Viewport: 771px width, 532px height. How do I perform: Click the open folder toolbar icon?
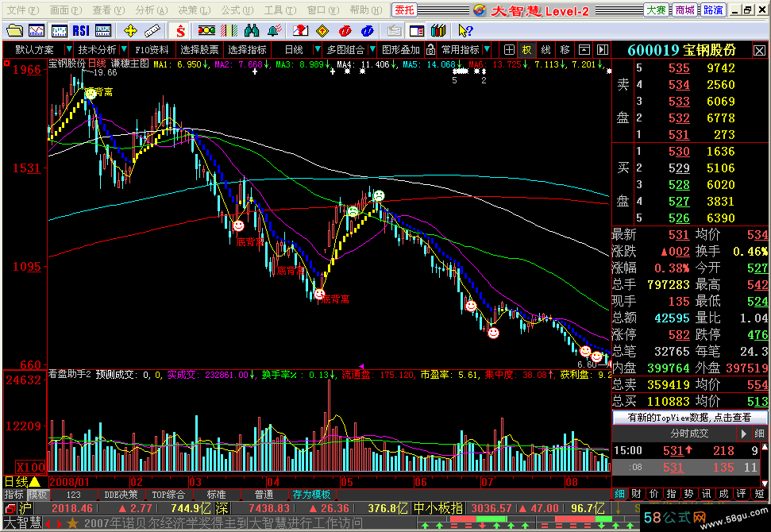point(15,31)
